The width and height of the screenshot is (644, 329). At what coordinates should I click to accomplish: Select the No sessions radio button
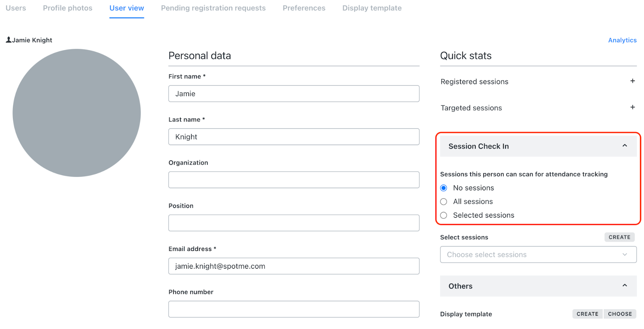coord(443,187)
